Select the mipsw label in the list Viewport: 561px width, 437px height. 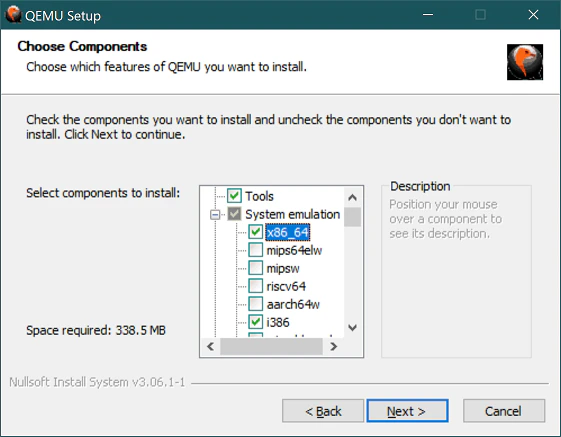point(283,268)
